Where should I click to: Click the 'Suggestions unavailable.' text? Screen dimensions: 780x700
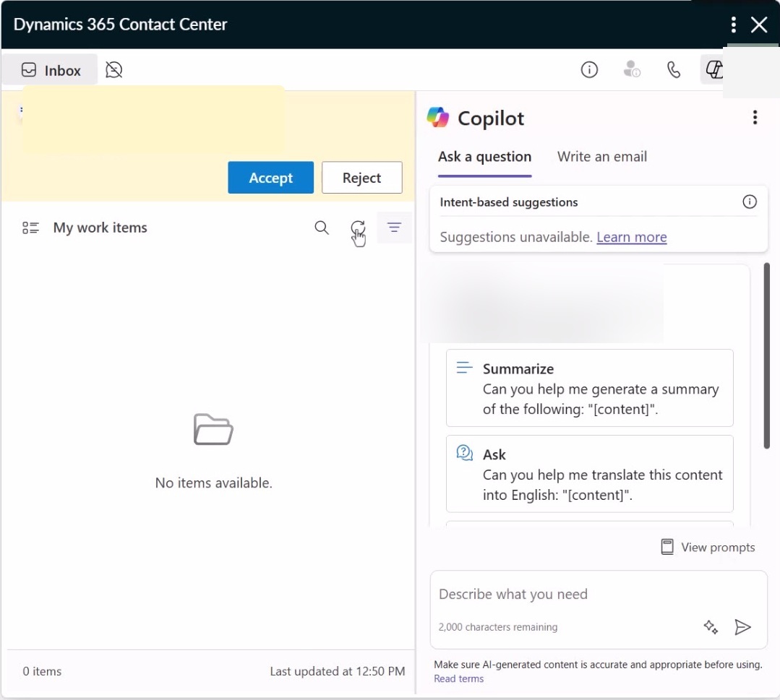(x=516, y=237)
